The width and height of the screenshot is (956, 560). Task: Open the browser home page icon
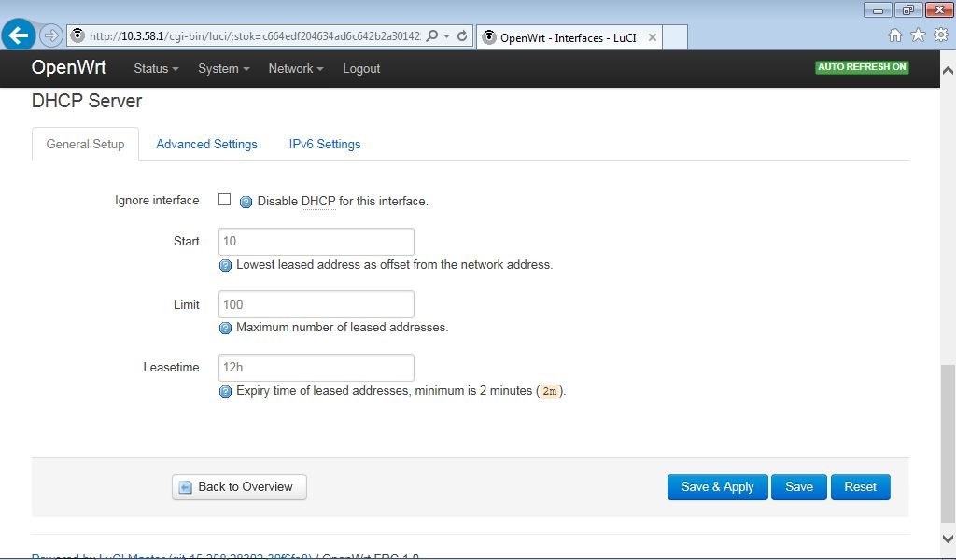click(x=895, y=35)
